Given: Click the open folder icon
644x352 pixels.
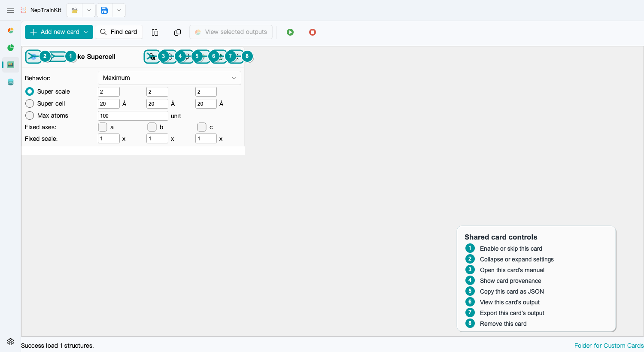Looking at the screenshot, I should pyautogui.click(x=74, y=10).
